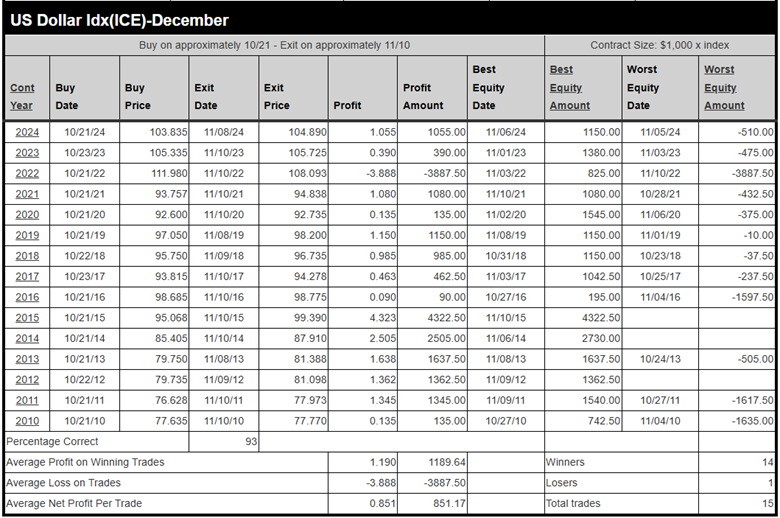The height and width of the screenshot is (518, 780).
Task: Select Average Loss on Trades label
Action: pyautogui.click(x=63, y=483)
